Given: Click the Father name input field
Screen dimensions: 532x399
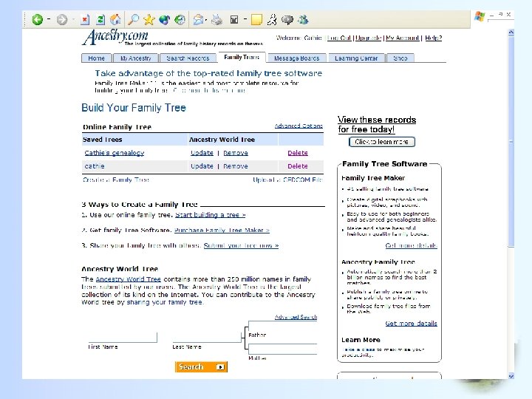Looking at the screenshot, I should point(282,325).
